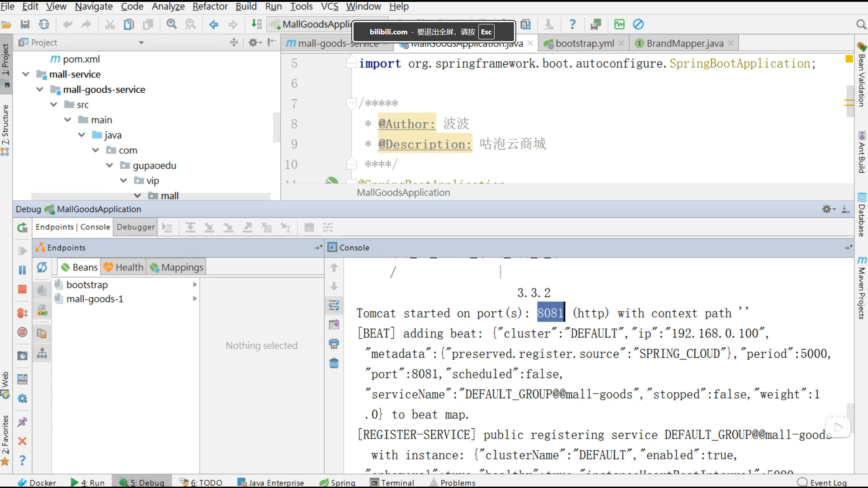Open the 6: TODO tool window
This screenshot has height=488, width=868.
(201, 483)
